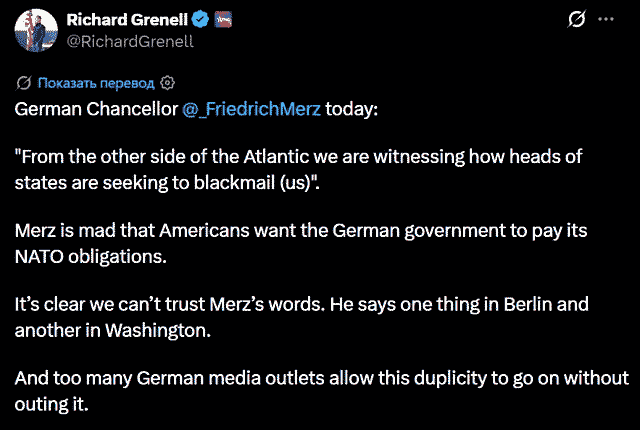Screen dimensions: 640x430
Task: Click the Richard Grenell display name
Action: pyautogui.click(x=127, y=20)
